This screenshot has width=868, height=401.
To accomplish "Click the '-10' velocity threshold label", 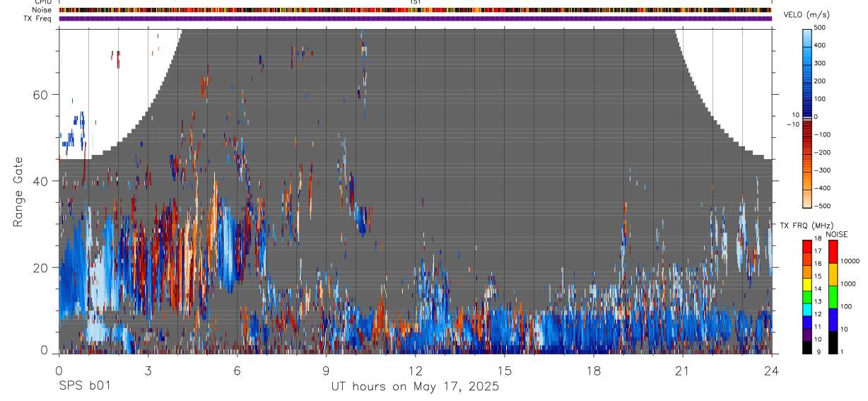I will [792, 124].
